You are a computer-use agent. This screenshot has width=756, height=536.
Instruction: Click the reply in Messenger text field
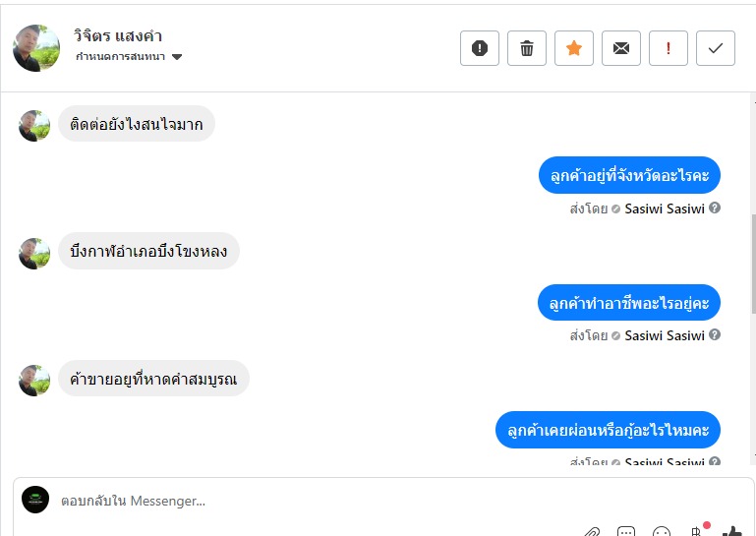pyautogui.click(x=295, y=501)
